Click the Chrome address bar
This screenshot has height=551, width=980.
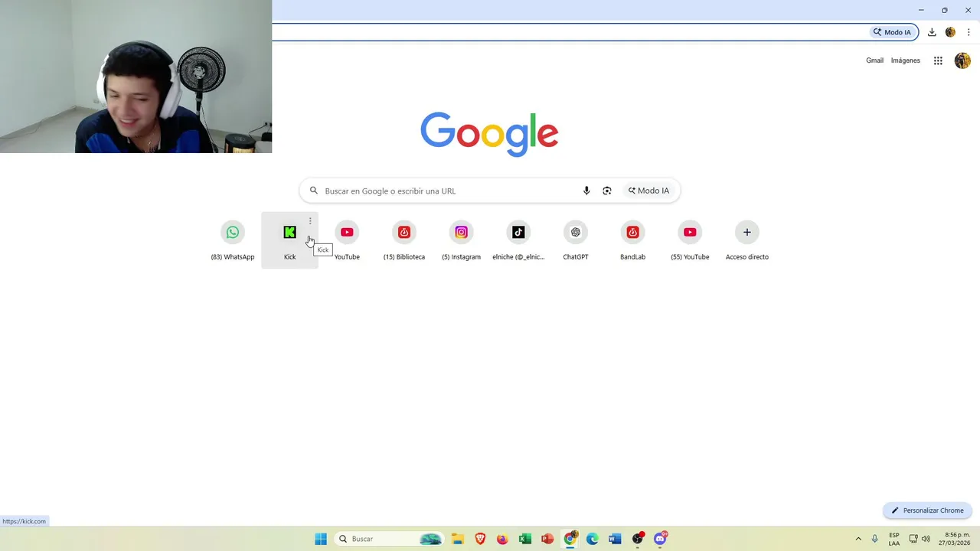pos(570,32)
